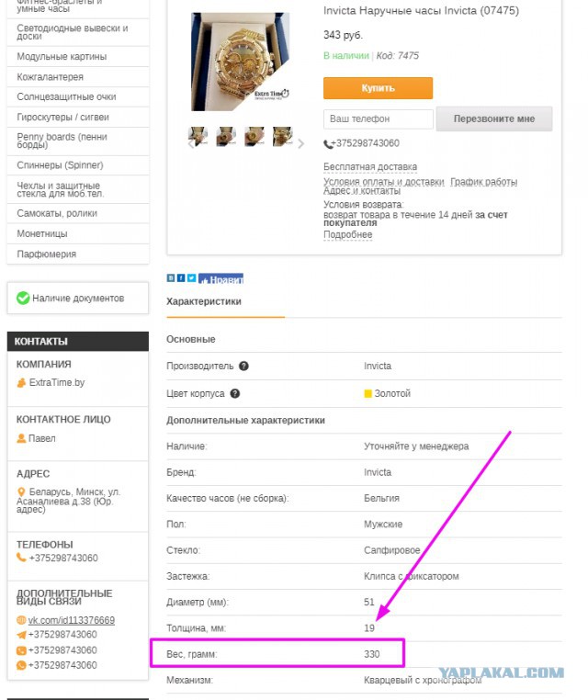Open the Характеристики tab
The width and height of the screenshot is (588, 700).
[x=204, y=302]
